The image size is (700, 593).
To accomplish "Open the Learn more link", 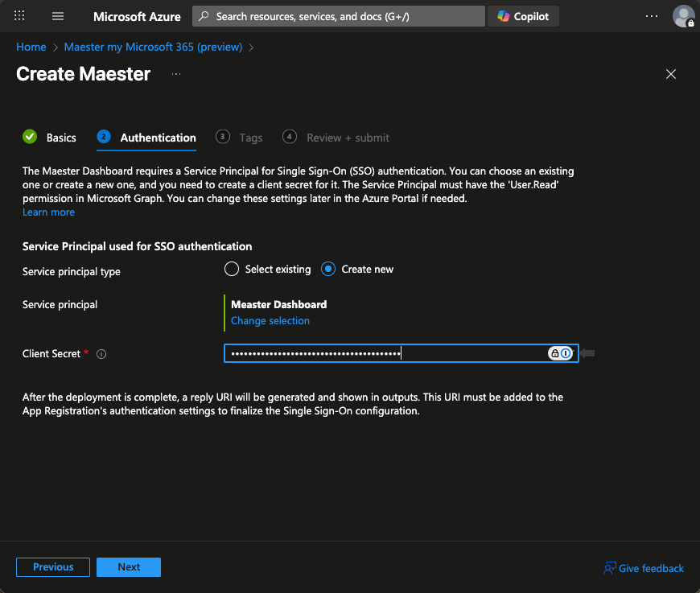I will [48, 212].
